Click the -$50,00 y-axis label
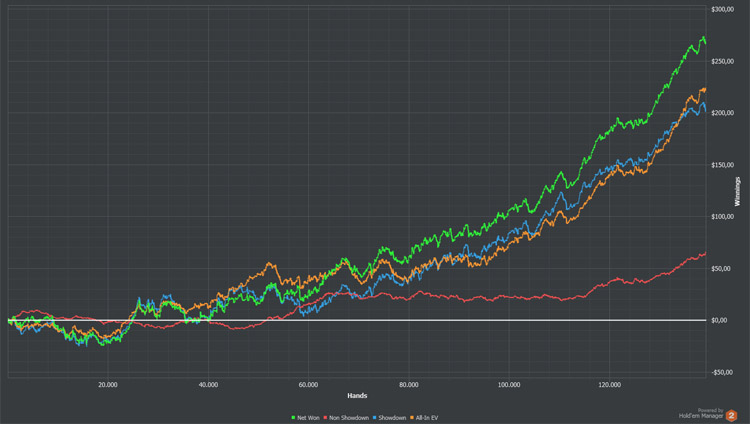This screenshot has height=424, width=750. click(x=721, y=372)
